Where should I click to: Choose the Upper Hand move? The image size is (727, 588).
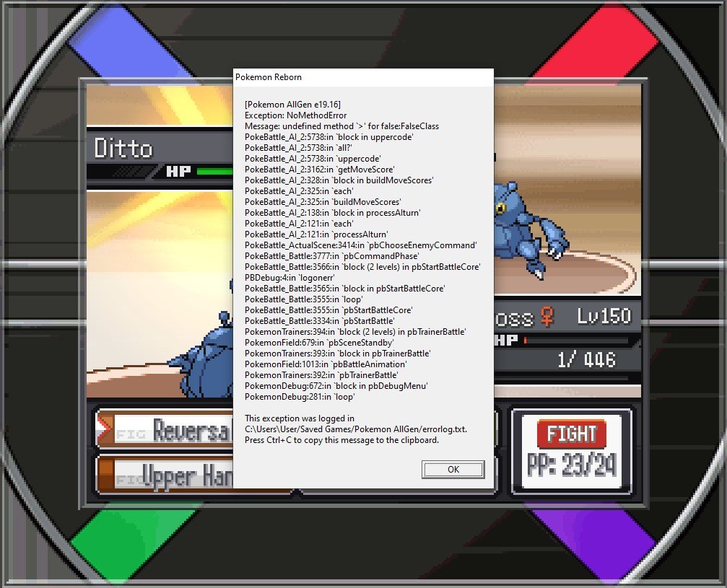pos(165,475)
